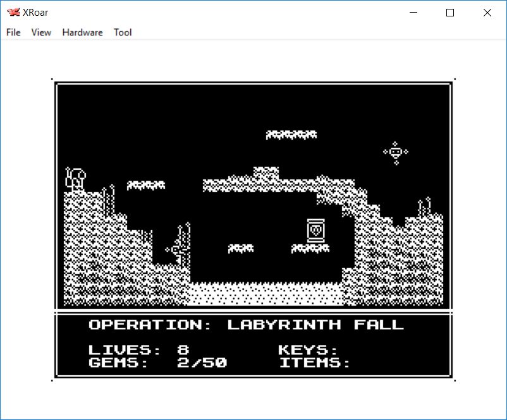Click the heart canister item on platform
This screenshot has width=507, height=420.
click(315, 231)
